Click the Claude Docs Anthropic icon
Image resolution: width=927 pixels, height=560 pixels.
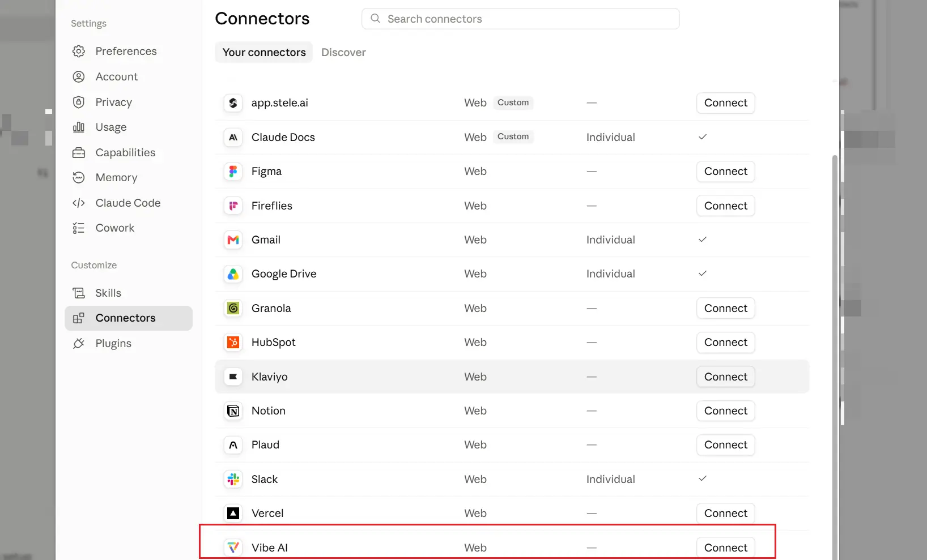(x=233, y=137)
